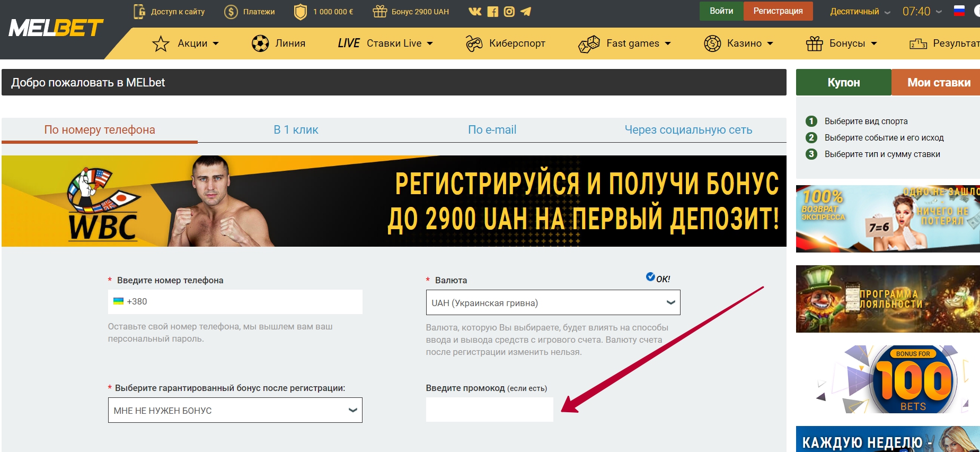Open the 07:40 time zone dropdown
The width and height of the screenshot is (980, 452).
pyautogui.click(x=922, y=12)
